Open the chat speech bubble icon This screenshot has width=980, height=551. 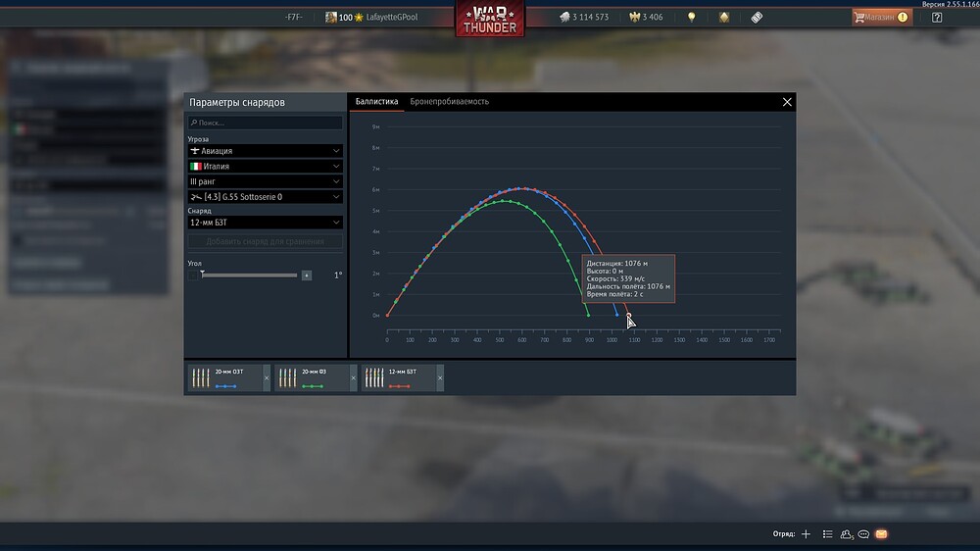(863, 534)
